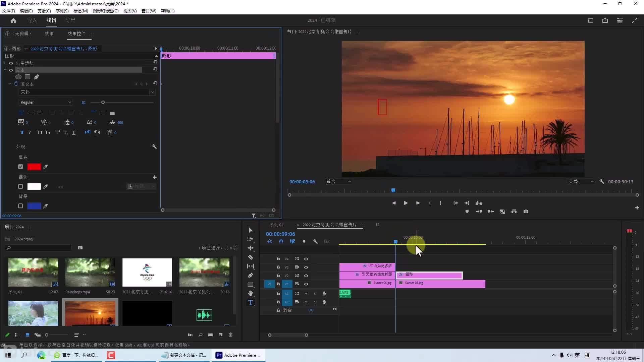Open Program monitor settings wrench
The image size is (644, 362).
click(602, 181)
